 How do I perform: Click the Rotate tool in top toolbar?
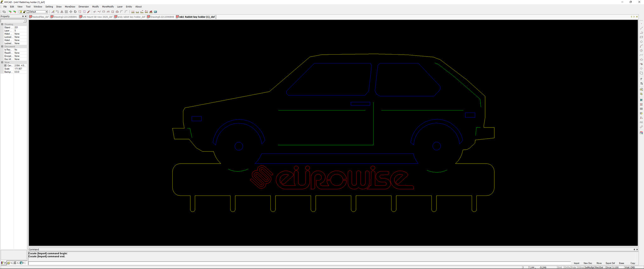(75, 12)
